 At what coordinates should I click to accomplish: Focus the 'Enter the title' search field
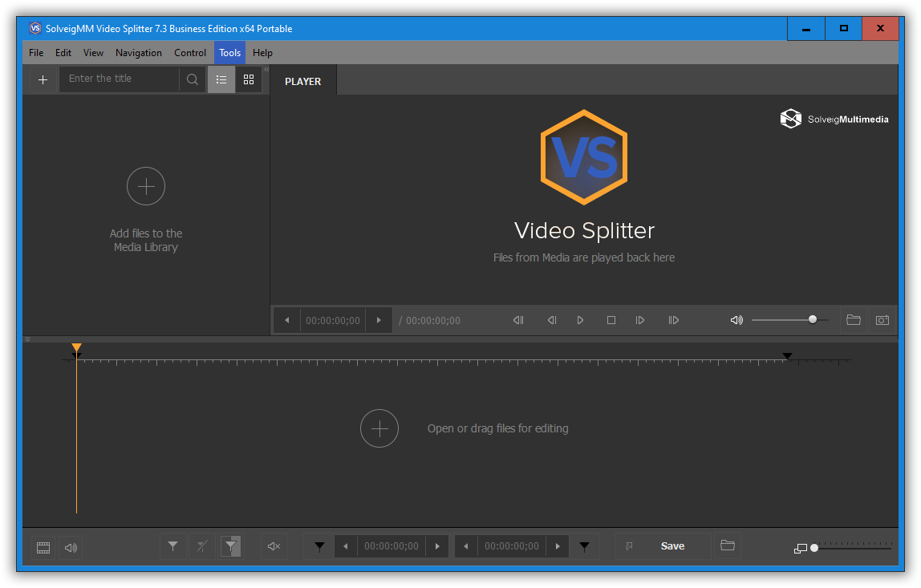pyautogui.click(x=120, y=79)
